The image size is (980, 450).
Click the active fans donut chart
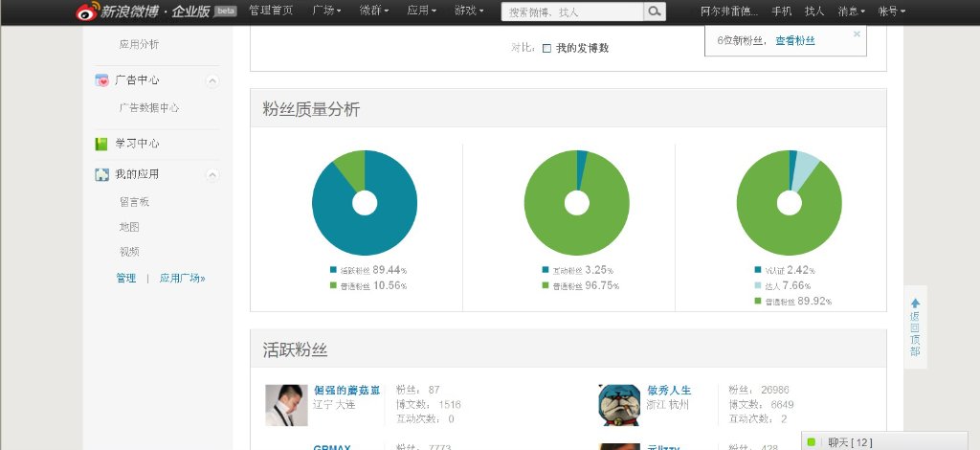click(x=365, y=203)
